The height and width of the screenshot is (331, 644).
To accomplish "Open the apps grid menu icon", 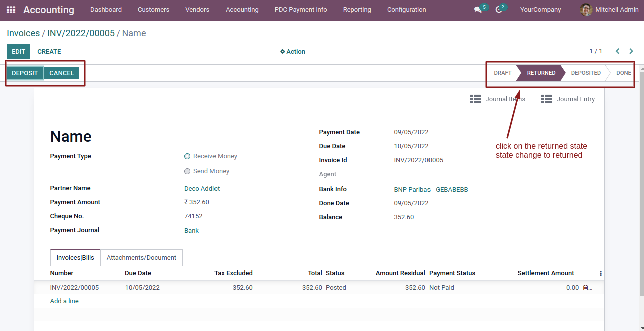I will point(11,10).
